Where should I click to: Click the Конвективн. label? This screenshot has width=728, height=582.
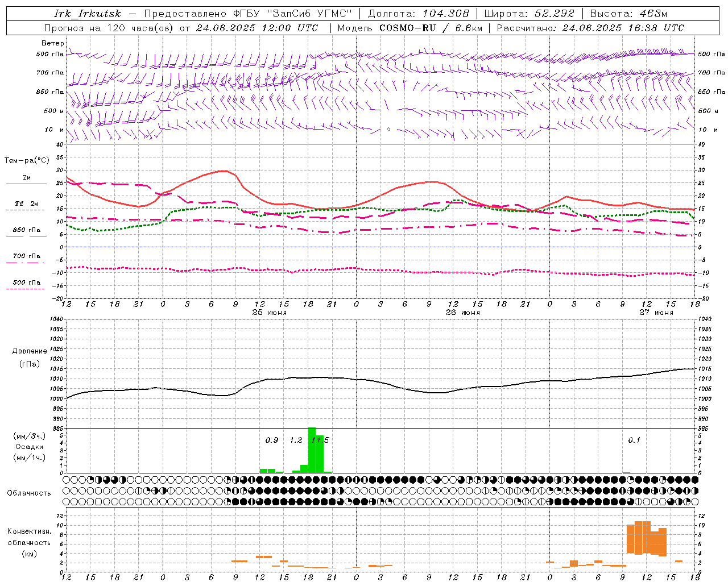pyautogui.click(x=30, y=531)
